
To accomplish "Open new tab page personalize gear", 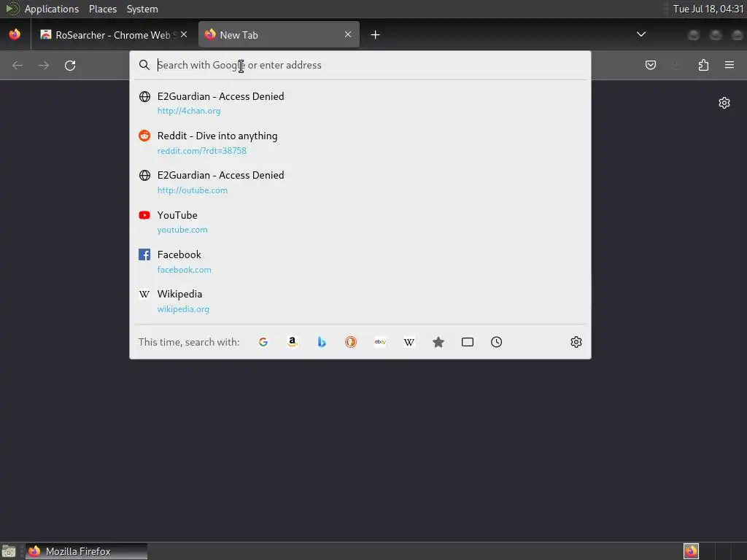I will tap(724, 103).
